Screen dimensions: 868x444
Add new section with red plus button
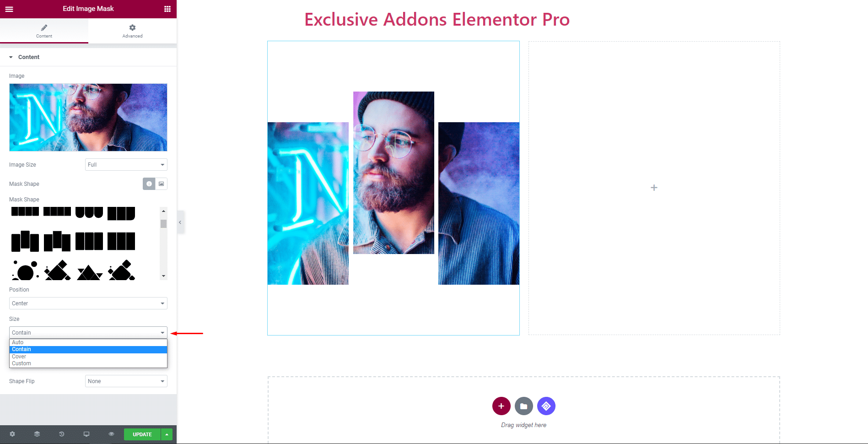(501, 406)
